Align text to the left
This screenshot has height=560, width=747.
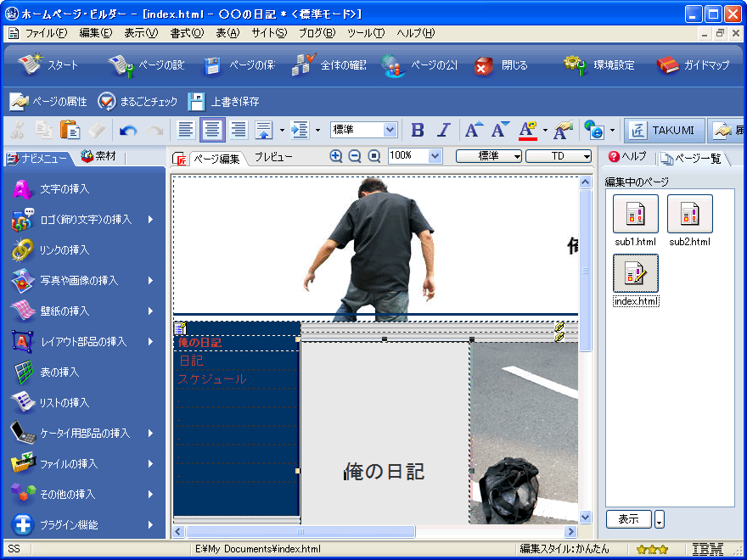click(x=186, y=130)
